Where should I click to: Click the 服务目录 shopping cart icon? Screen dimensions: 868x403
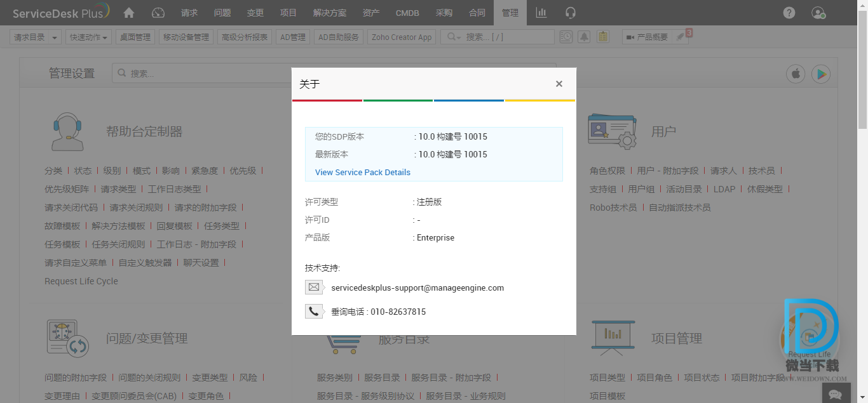(x=343, y=345)
